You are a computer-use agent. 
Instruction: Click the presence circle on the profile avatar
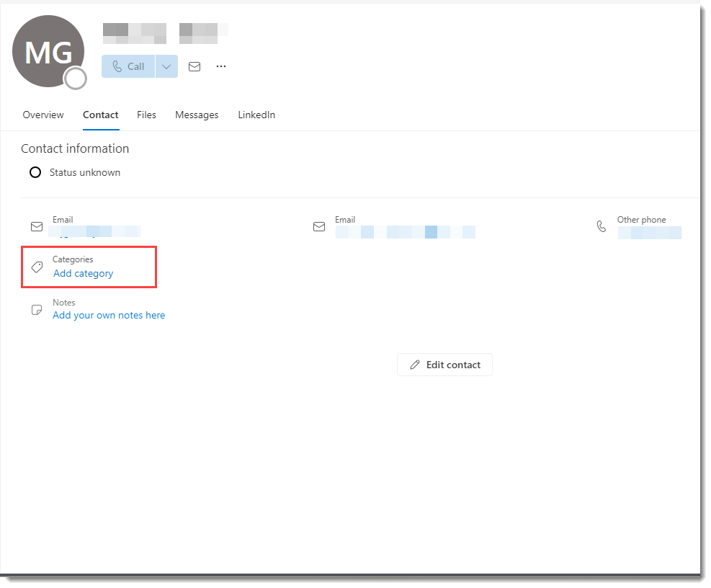(x=76, y=79)
